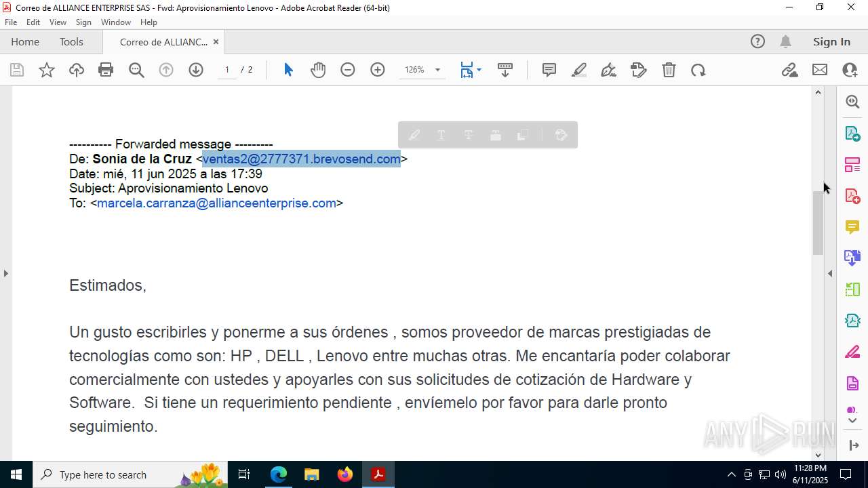Open the ventas2@2777371.brevosend.com email link

click(x=302, y=159)
